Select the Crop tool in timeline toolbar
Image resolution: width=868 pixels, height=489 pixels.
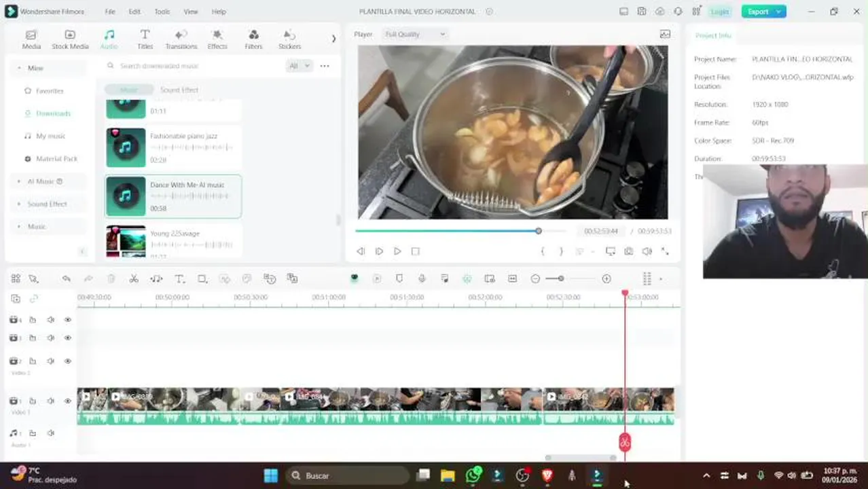pyautogui.click(x=202, y=278)
